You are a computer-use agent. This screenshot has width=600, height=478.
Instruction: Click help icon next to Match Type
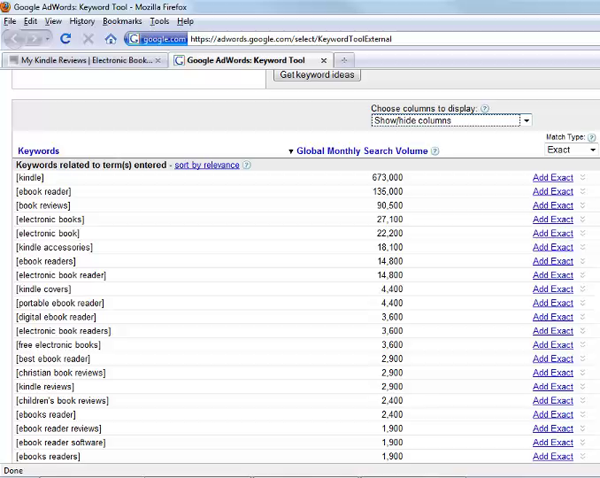point(591,136)
